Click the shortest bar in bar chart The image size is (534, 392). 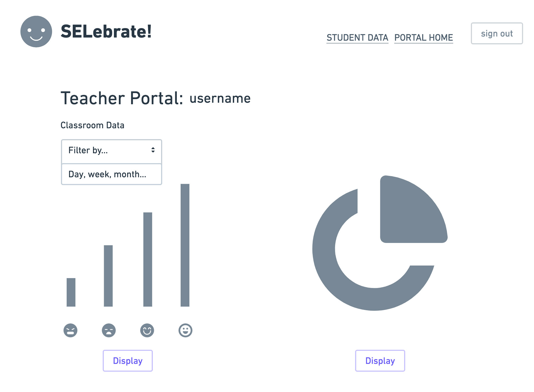tap(71, 292)
